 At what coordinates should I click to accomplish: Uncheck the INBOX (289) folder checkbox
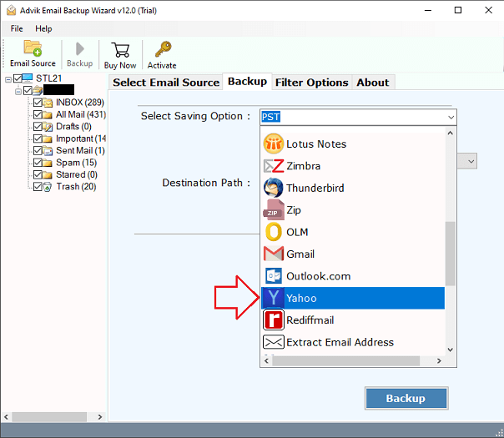pyautogui.click(x=38, y=103)
